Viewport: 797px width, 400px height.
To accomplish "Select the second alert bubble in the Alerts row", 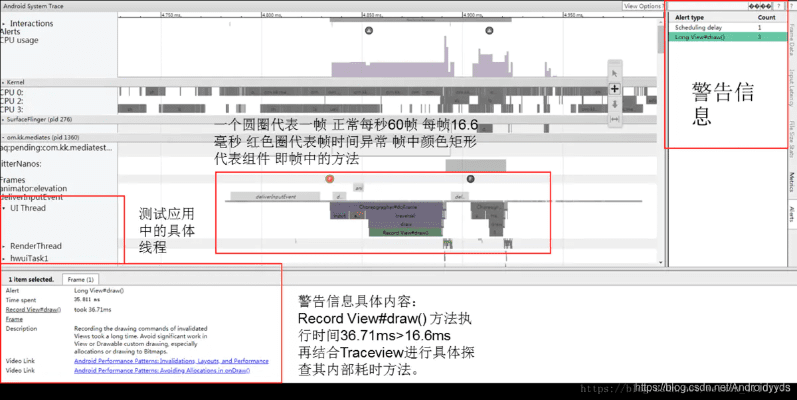I will 489,30.
